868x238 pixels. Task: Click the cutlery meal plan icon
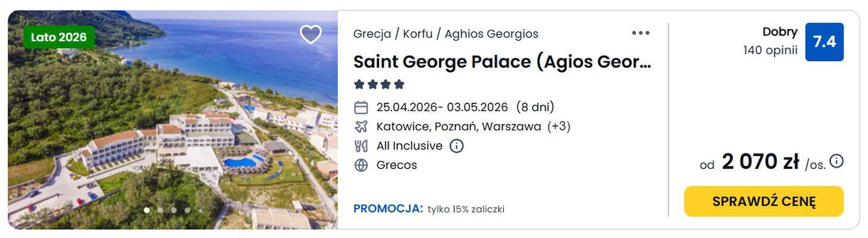[361, 146]
